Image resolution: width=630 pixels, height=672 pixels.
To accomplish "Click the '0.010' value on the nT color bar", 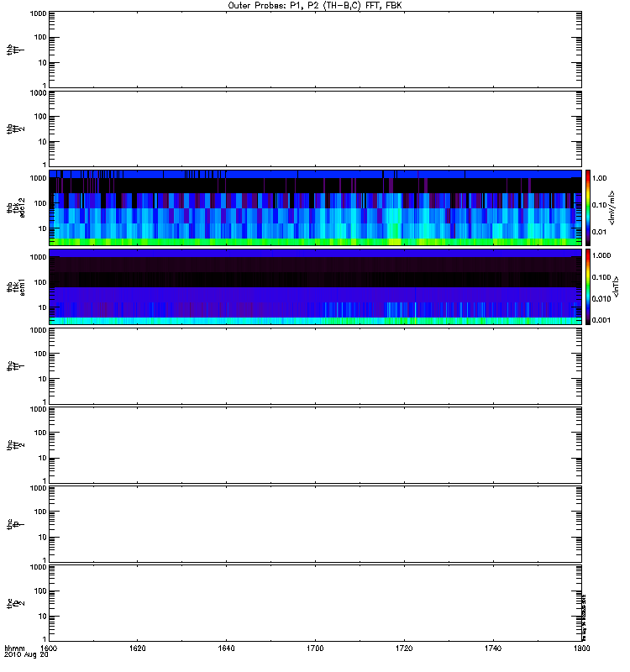I will tap(601, 299).
